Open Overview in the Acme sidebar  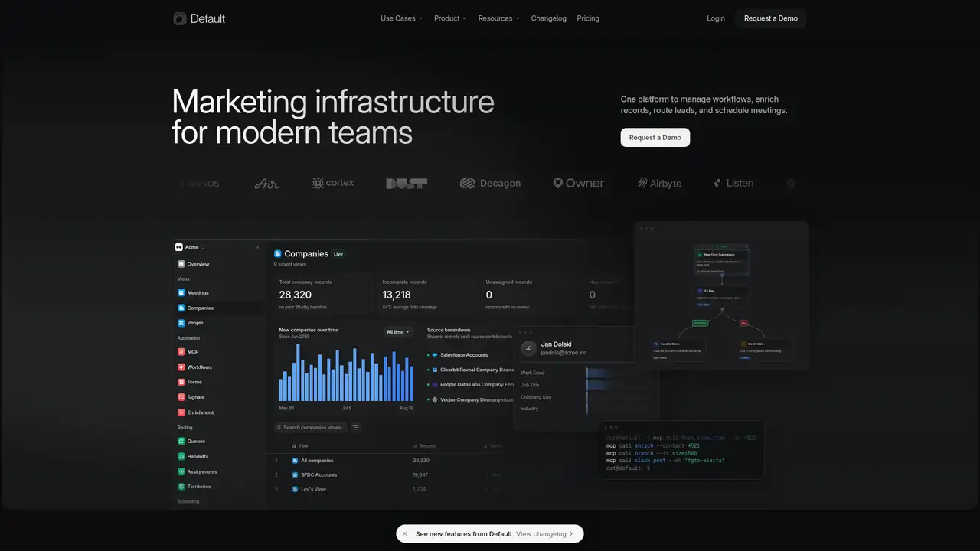tap(193, 264)
